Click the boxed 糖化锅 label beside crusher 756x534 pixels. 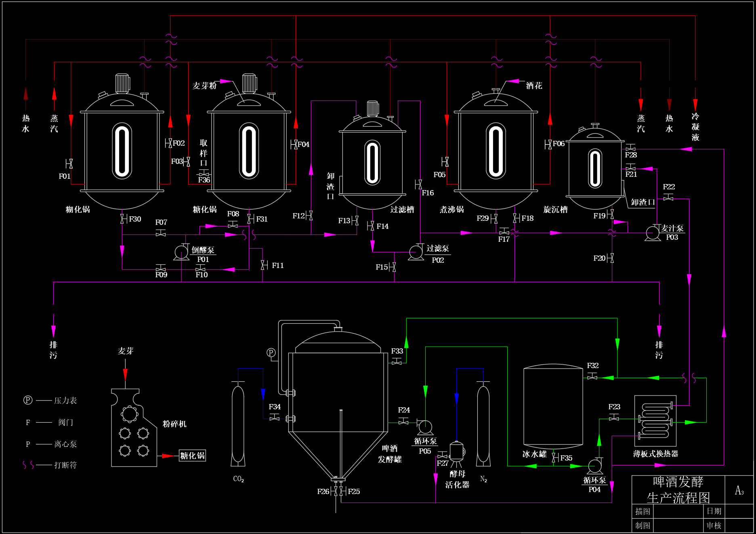click(193, 455)
